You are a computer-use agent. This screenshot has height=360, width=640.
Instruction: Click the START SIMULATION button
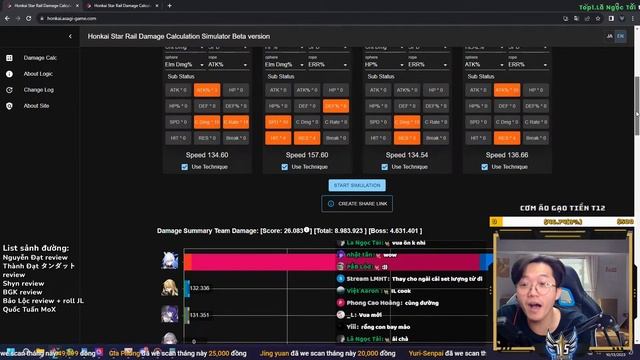(357, 185)
